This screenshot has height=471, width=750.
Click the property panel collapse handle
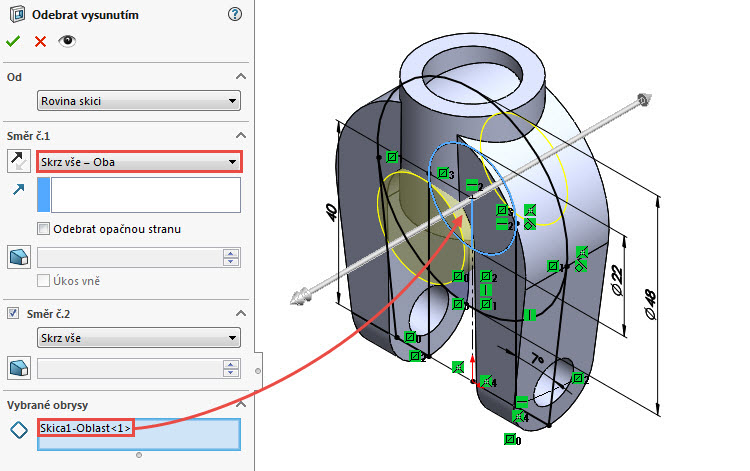258,371
